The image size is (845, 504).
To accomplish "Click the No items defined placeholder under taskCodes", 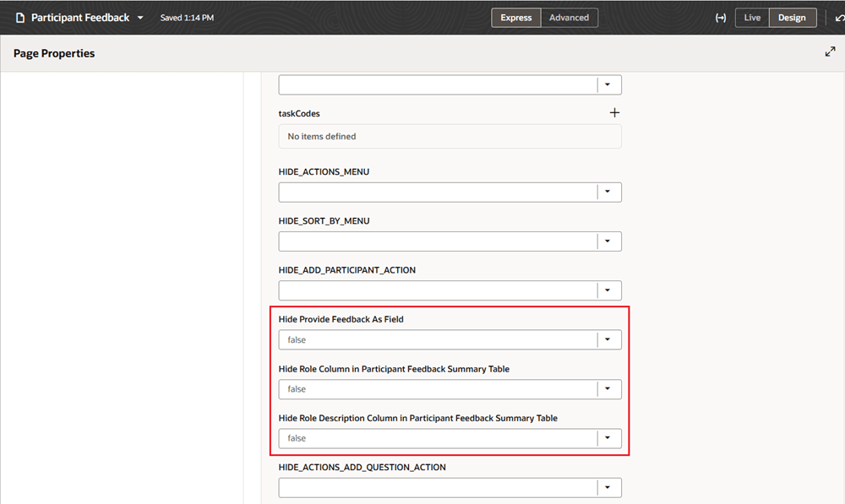I will click(x=450, y=136).
